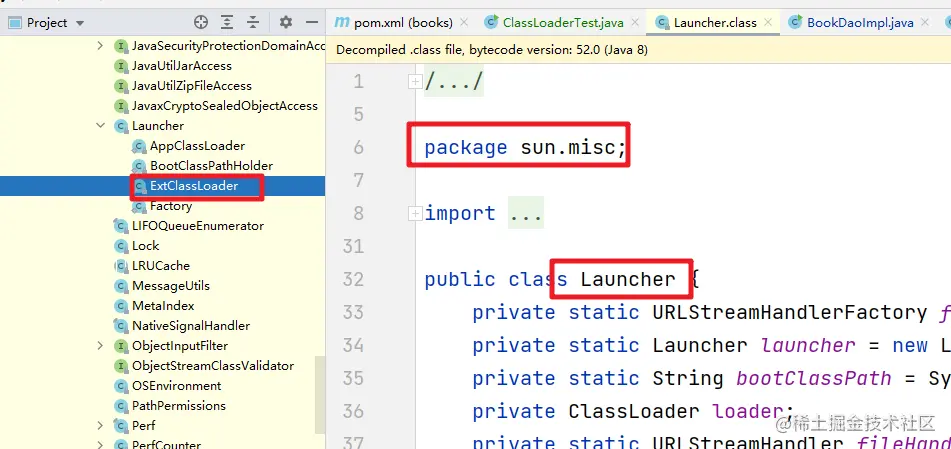
Task: Unfold the import block on line 8
Action: point(415,213)
